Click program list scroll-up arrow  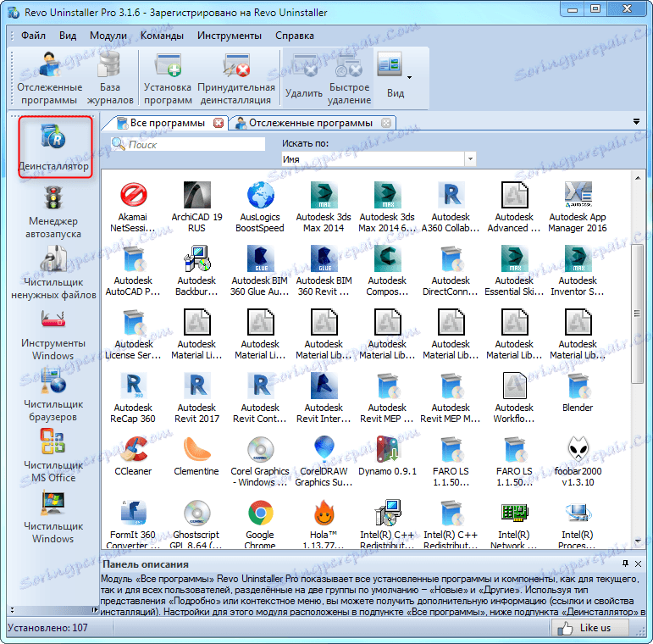pos(637,178)
